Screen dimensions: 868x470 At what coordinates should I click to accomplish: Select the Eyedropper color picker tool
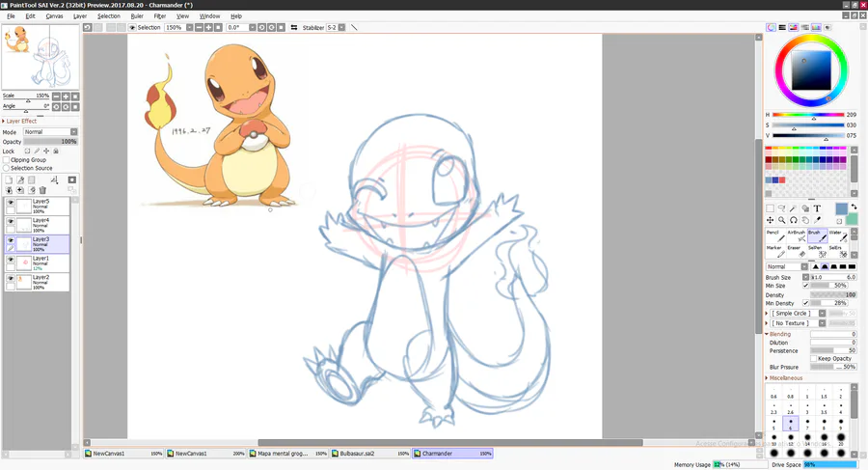click(x=817, y=220)
